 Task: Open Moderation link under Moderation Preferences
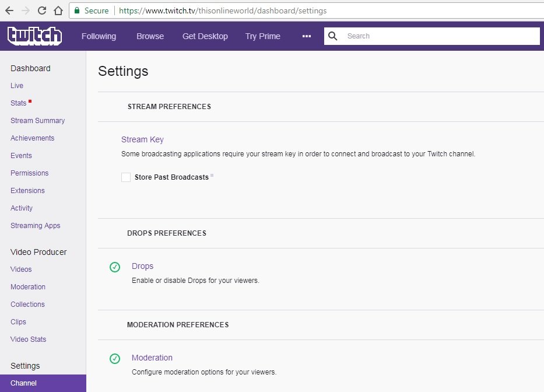152,358
